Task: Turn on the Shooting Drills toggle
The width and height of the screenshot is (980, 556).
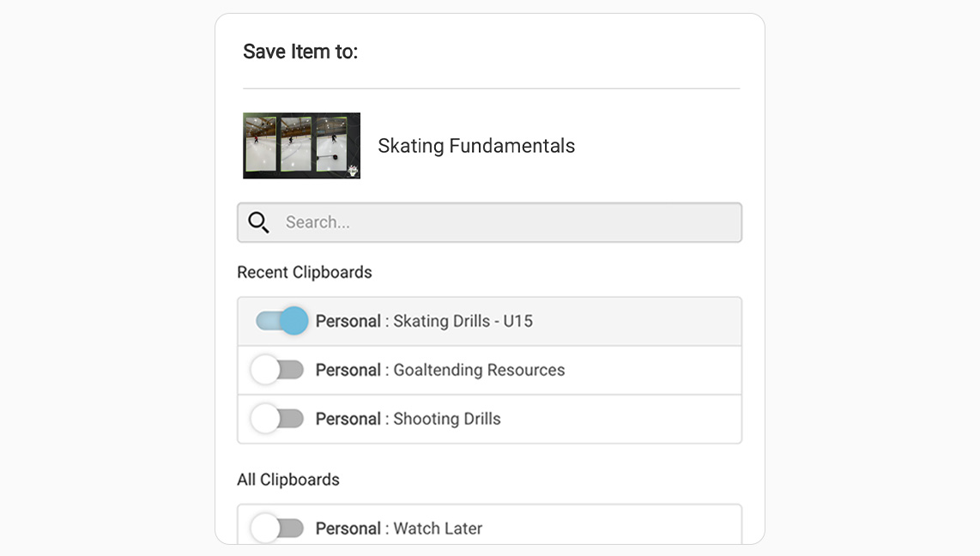Action: (x=277, y=419)
